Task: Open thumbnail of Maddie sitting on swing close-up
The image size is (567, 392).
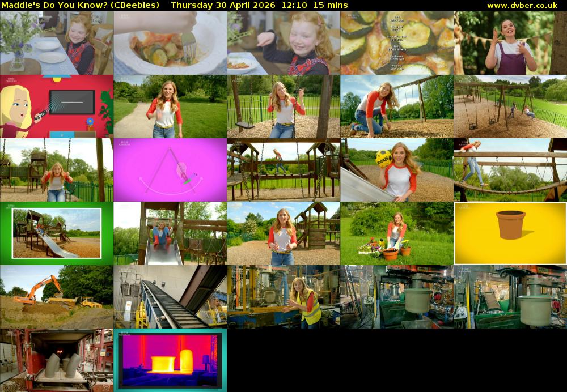Action: 283,106
